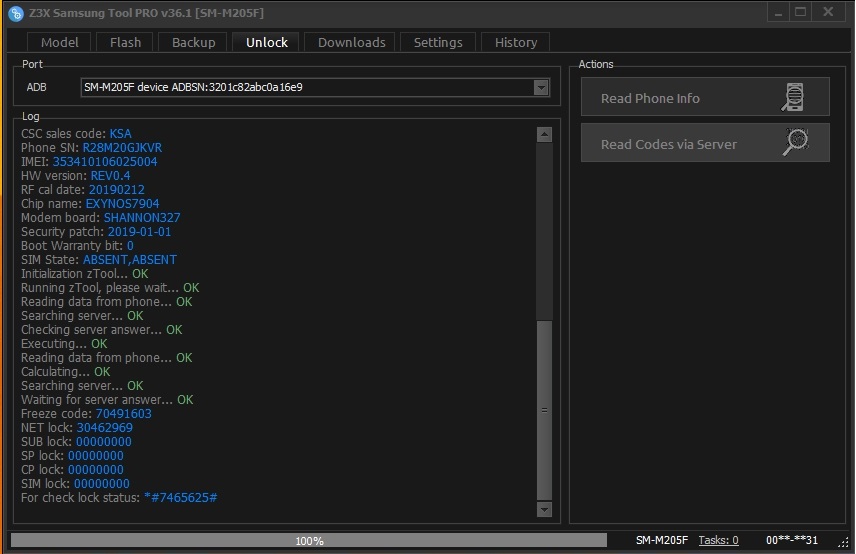
Task: Open the Backup tab
Action: [193, 43]
